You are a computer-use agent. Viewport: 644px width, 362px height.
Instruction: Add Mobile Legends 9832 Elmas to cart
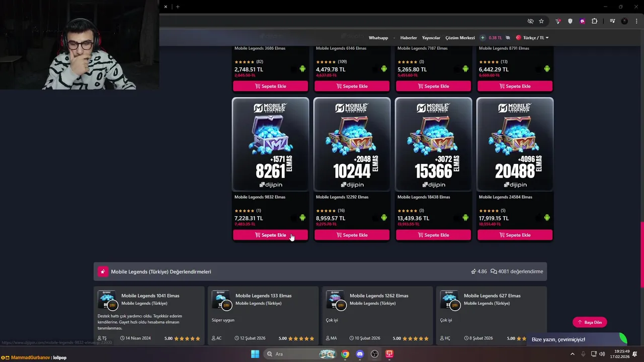point(270,235)
